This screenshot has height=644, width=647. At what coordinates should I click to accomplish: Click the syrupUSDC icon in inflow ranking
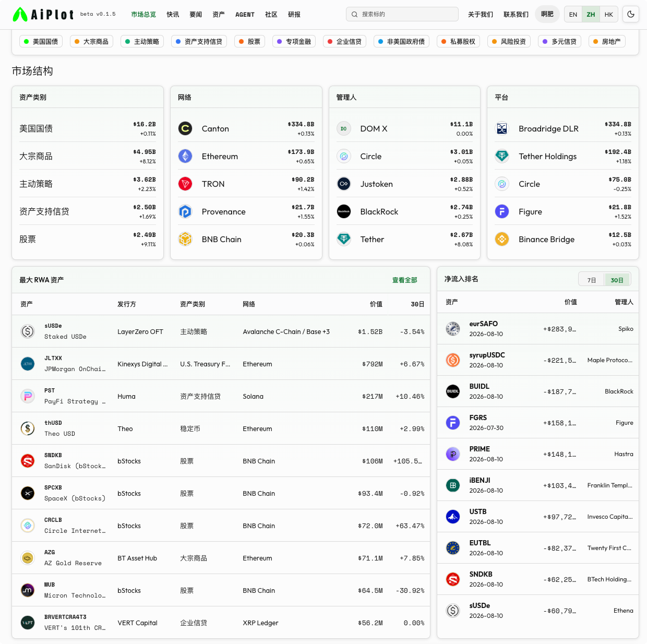tap(453, 360)
